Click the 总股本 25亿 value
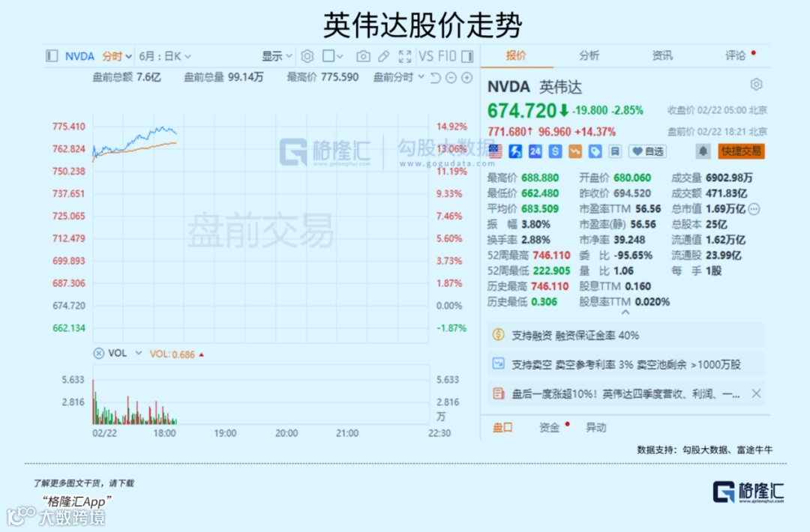 pyautogui.click(x=716, y=224)
